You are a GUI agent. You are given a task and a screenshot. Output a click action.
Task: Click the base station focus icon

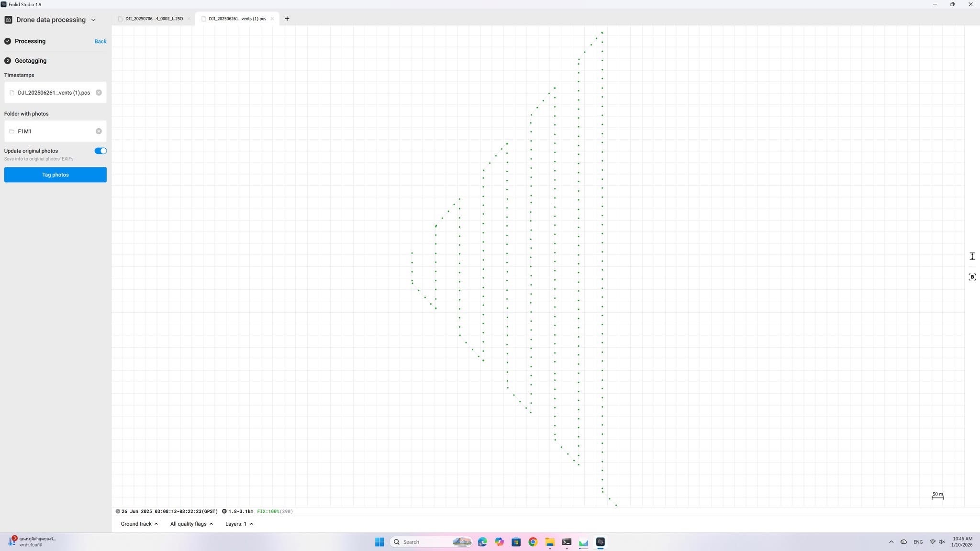(972, 277)
